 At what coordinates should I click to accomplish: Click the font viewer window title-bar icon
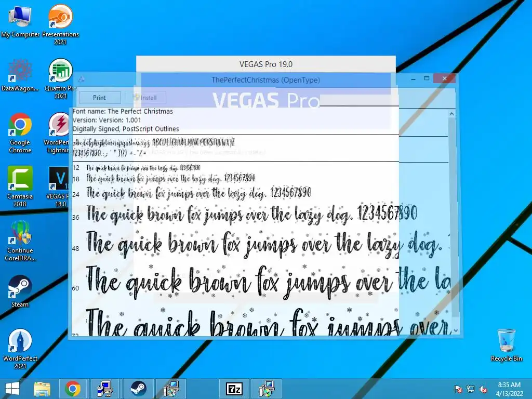click(82, 79)
